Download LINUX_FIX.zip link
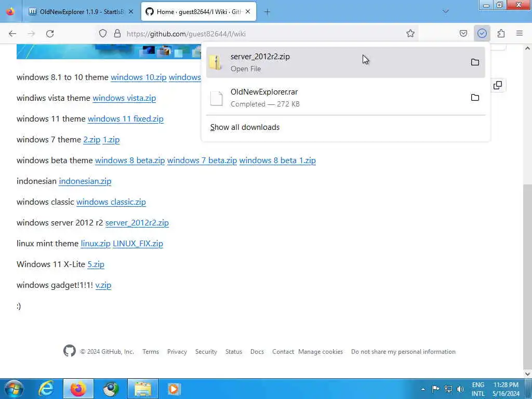 (138, 243)
